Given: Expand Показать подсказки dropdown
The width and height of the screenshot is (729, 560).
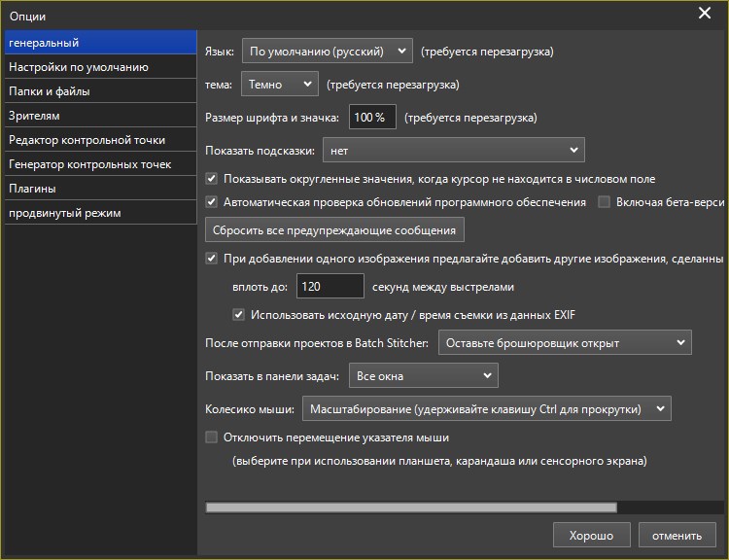Looking at the screenshot, I should pos(453,150).
